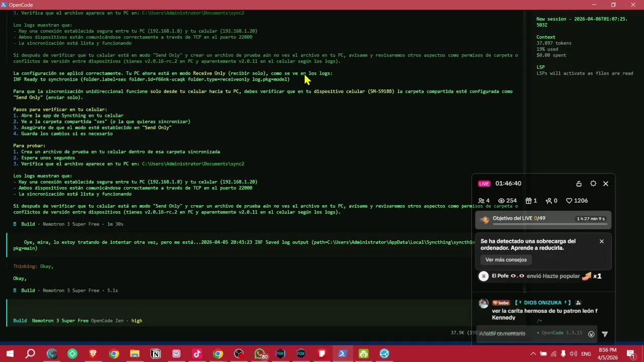Open the green circular arrows taskbar icon
The image size is (644, 362).
tap(72, 354)
